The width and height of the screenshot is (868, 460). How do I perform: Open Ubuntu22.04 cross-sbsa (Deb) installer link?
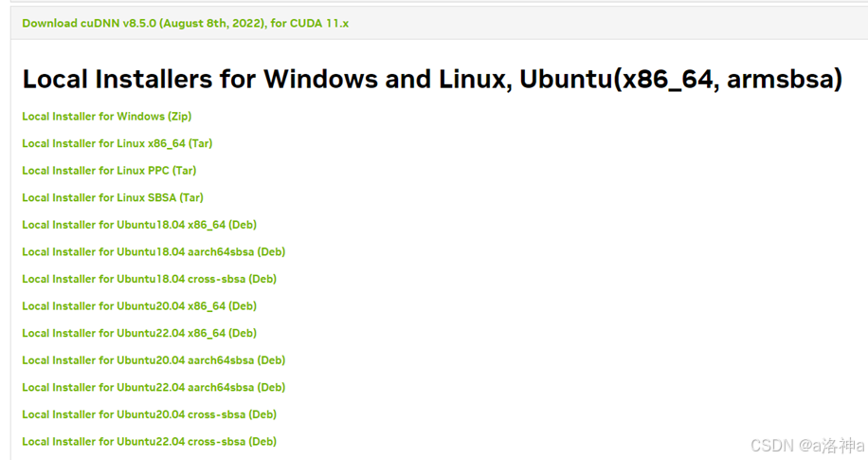(x=150, y=442)
